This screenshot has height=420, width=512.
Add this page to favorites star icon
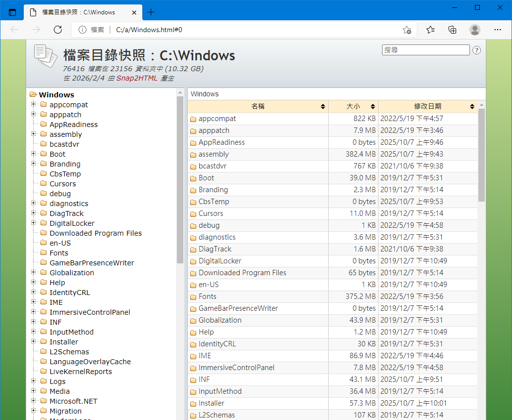pyautogui.click(x=407, y=30)
